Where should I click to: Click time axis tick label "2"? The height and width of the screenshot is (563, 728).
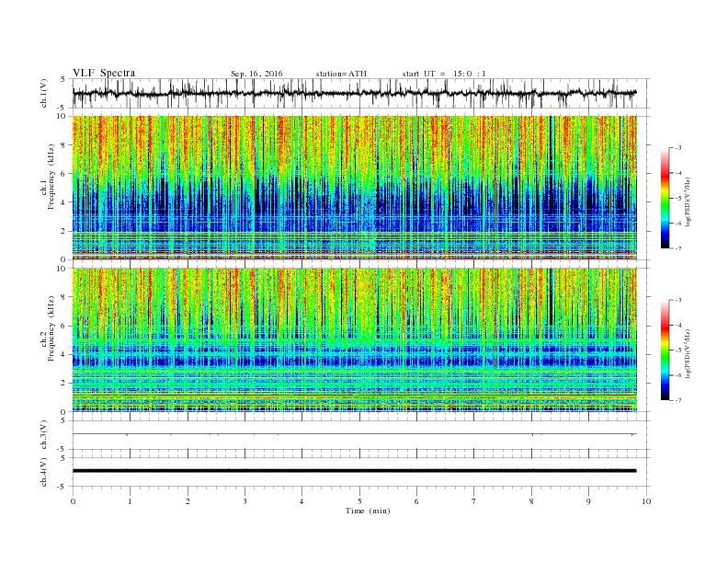click(x=188, y=501)
